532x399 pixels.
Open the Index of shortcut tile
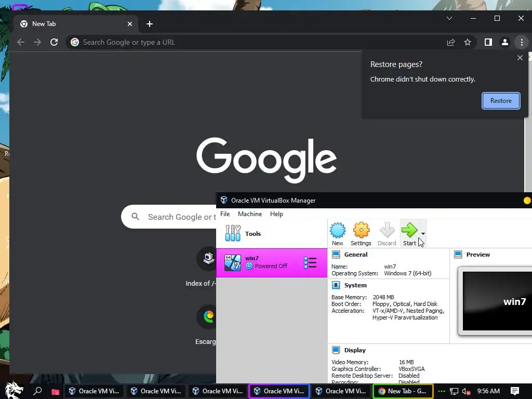tap(206, 268)
